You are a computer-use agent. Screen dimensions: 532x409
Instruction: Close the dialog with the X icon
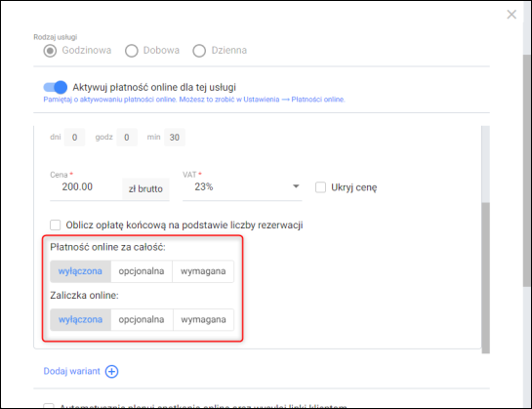(x=512, y=15)
